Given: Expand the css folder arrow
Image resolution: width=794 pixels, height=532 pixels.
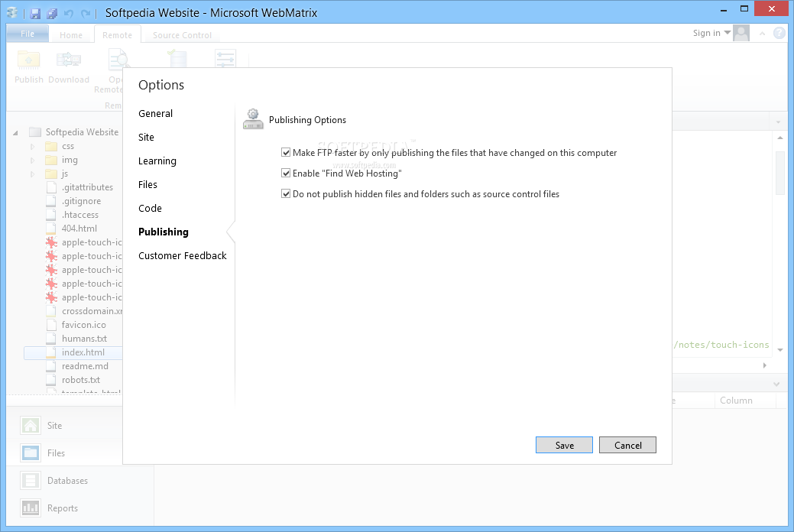Looking at the screenshot, I should (32, 147).
